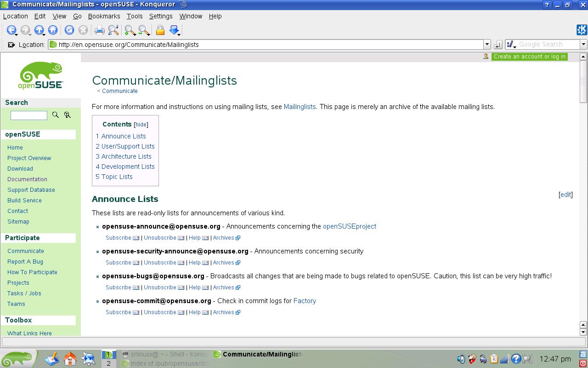Switch to Index of /pub/opensuse taskbar entry
588x368 pixels.
(165, 363)
